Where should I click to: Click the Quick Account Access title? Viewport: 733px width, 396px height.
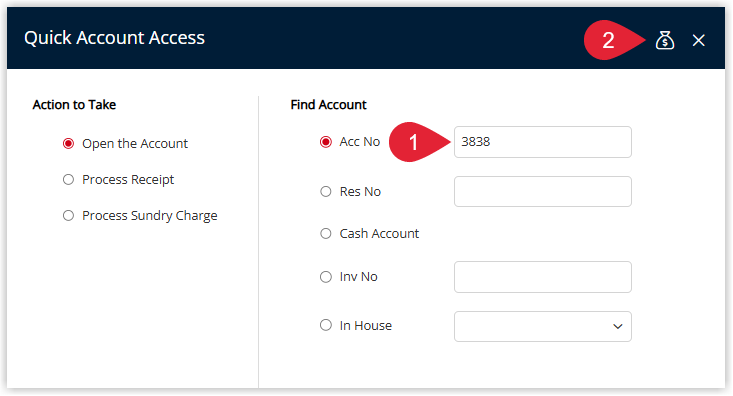pos(115,38)
